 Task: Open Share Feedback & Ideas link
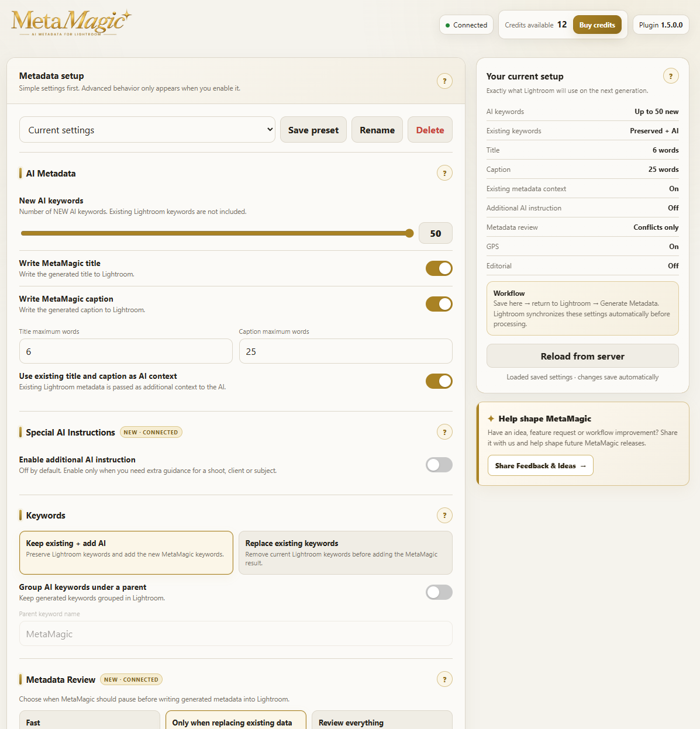click(x=540, y=466)
